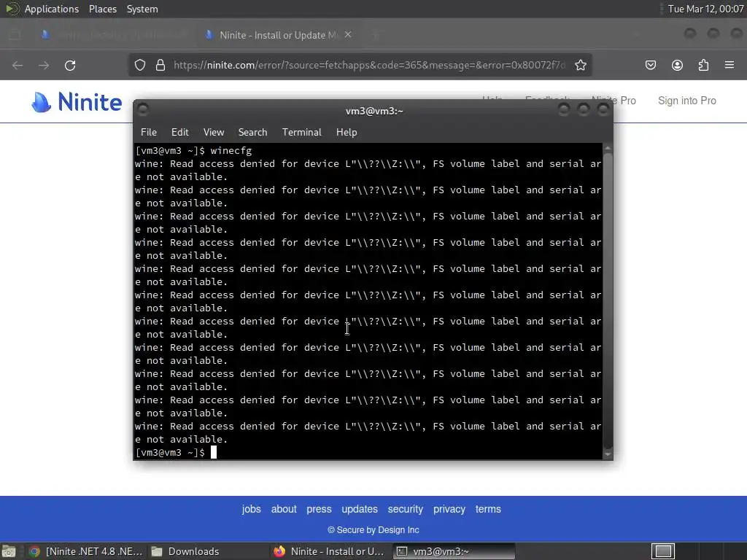747x560 pixels.
Task: Click the padlock site security icon
Action: point(160,65)
